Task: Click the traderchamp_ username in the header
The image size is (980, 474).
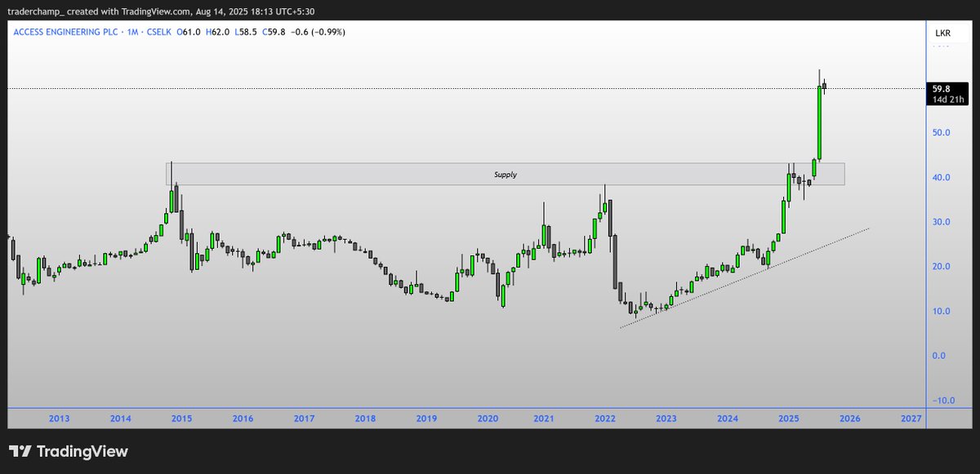Action: coord(35,11)
